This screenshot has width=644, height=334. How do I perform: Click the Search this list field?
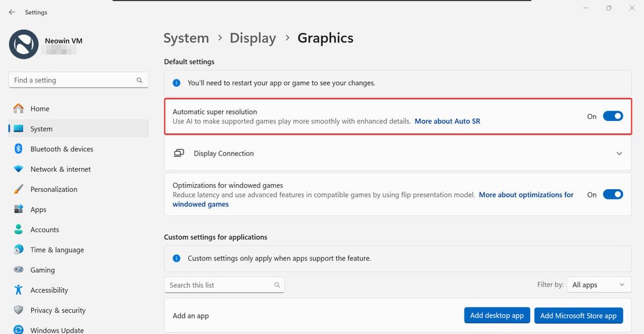coord(224,284)
